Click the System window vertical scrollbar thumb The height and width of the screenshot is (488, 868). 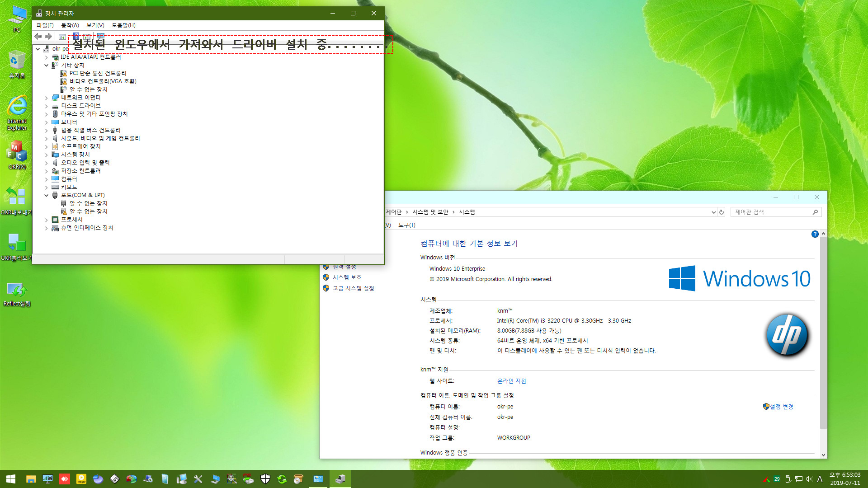823,332
